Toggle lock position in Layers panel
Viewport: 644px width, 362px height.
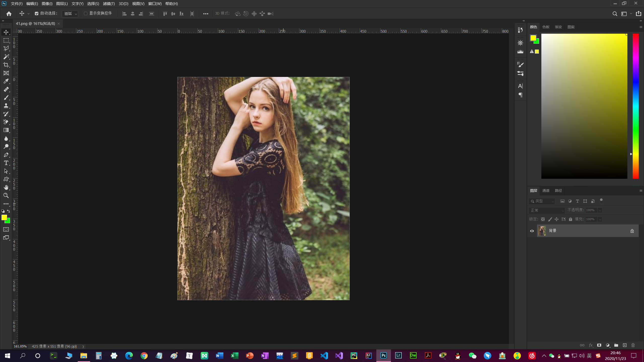556,219
